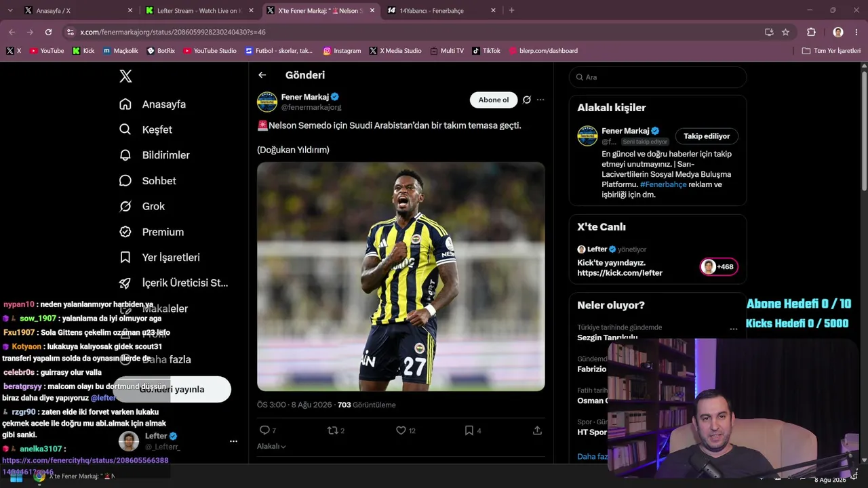Open İçerik Üreticisi Stüdyosu in sidebar

174,283
